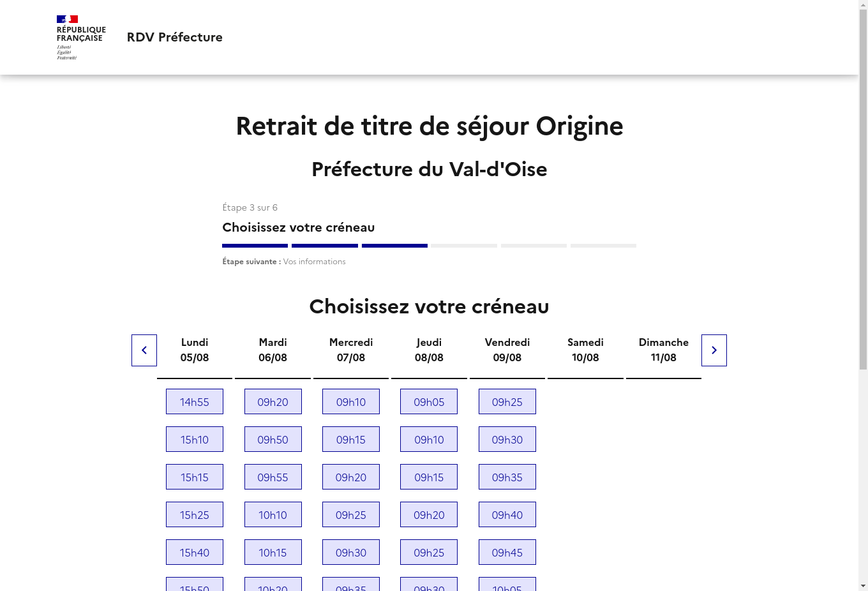The image size is (868, 591).
Task: Click the Lundi 05/08 column header
Action: (x=195, y=350)
